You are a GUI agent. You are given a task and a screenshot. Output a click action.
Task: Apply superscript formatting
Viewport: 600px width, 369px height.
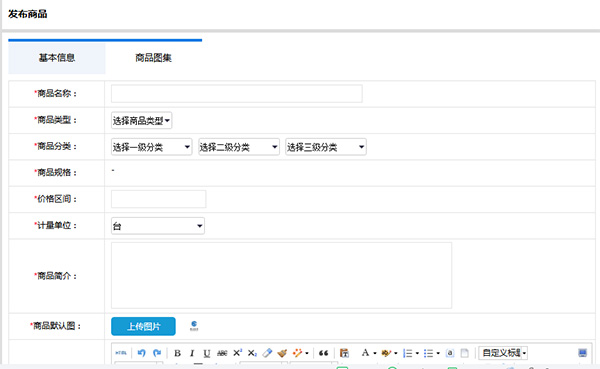[x=238, y=353]
